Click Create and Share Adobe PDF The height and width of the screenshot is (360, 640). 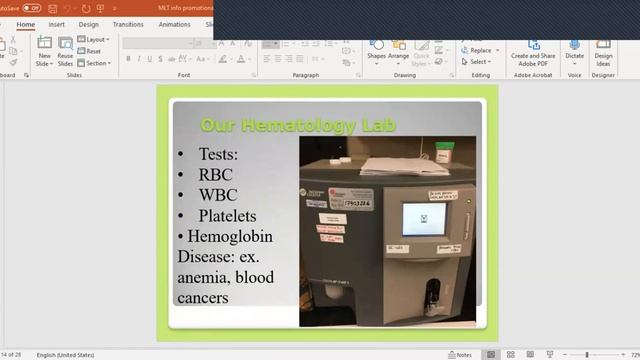533,53
